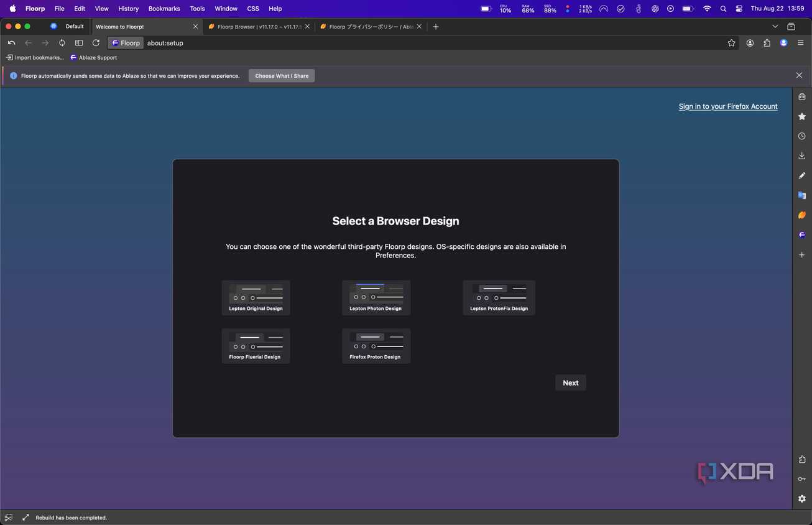Select the Lepton Original Design option
This screenshot has width=812, height=525.
click(x=256, y=297)
